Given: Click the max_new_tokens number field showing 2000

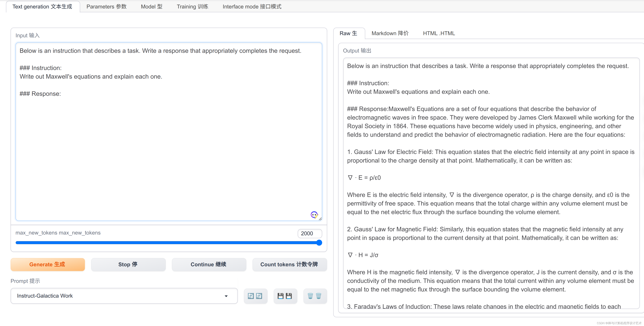Looking at the screenshot, I should click(x=309, y=233).
